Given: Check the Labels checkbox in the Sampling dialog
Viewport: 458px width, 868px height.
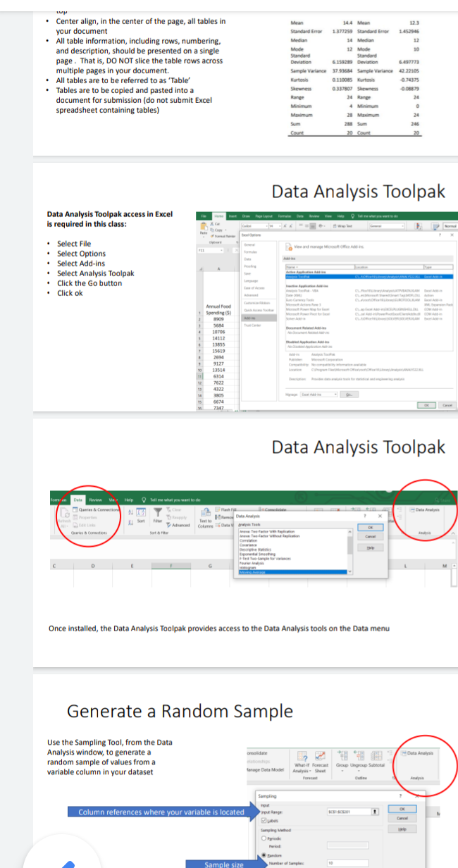Looking at the screenshot, I should (x=264, y=821).
